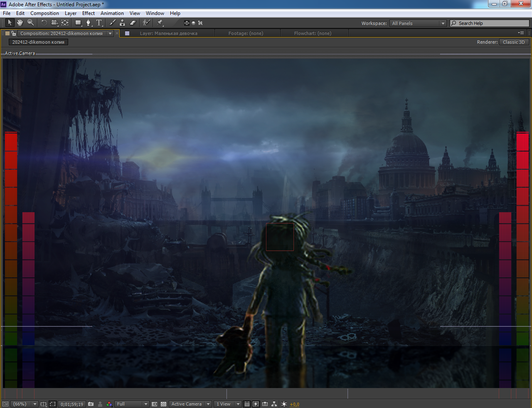Open the Layer menu
This screenshot has height=408, width=532.
click(x=71, y=13)
